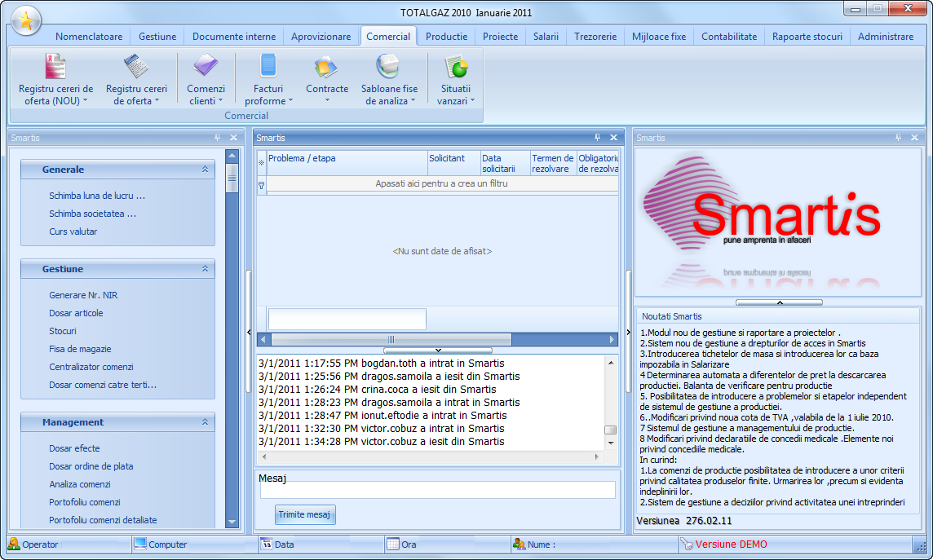Close the right Smartis panel
Screen dimensions: 933x560
coord(914,138)
